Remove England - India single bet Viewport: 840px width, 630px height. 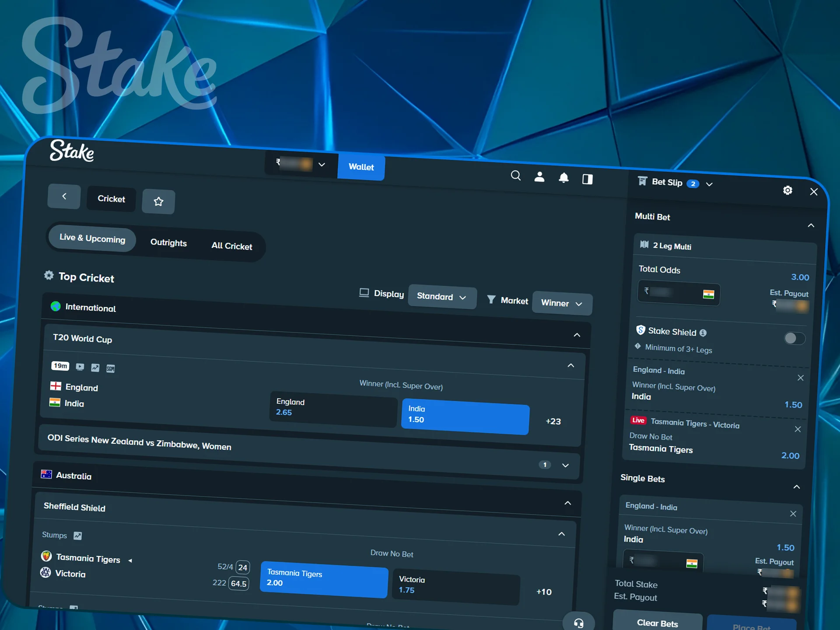point(793,514)
